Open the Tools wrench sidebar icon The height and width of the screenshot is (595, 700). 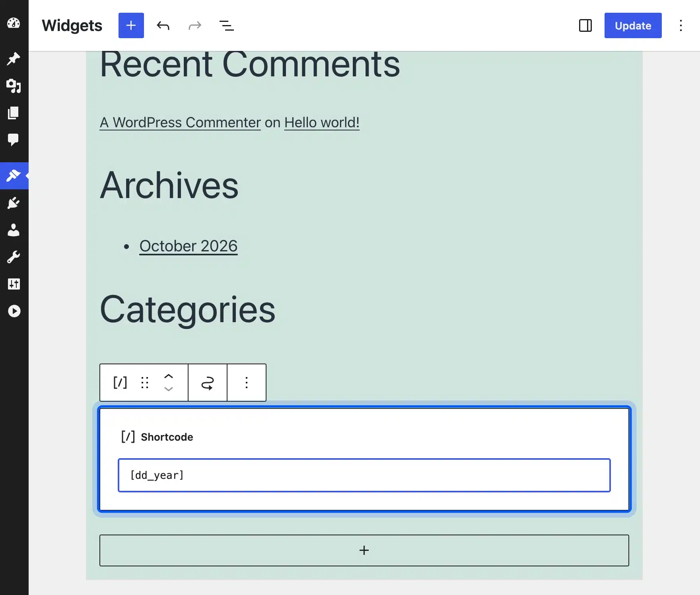pyautogui.click(x=14, y=257)
